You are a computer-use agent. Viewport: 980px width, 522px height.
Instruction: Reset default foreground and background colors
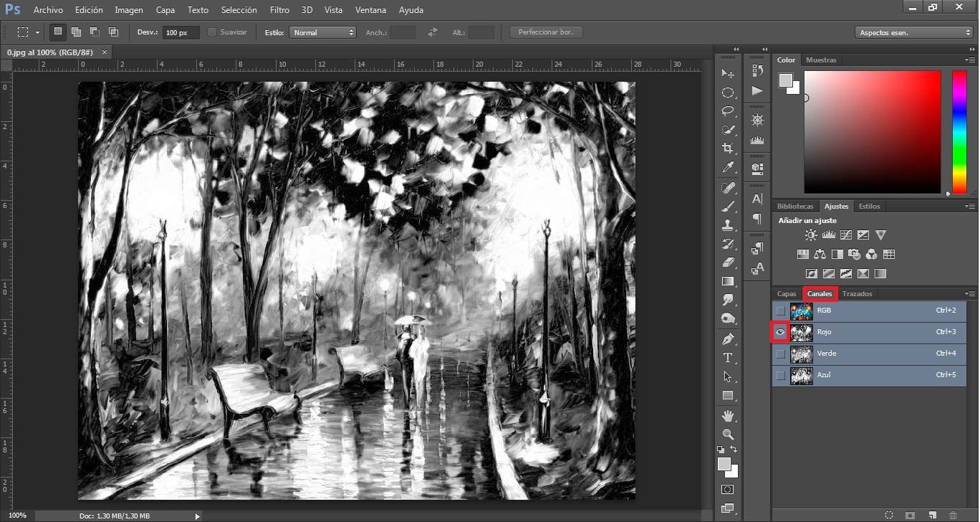722,450
